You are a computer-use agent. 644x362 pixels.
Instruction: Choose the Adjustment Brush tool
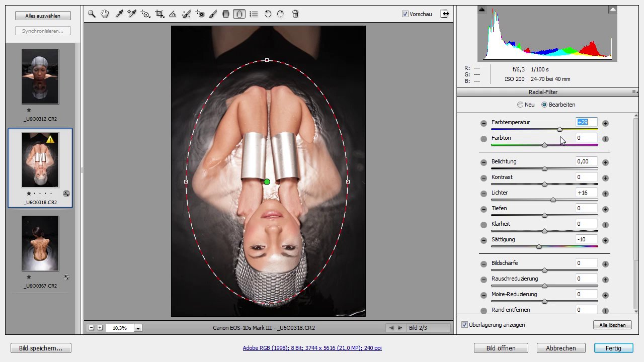pyautogui.click(x=213, y=14)
